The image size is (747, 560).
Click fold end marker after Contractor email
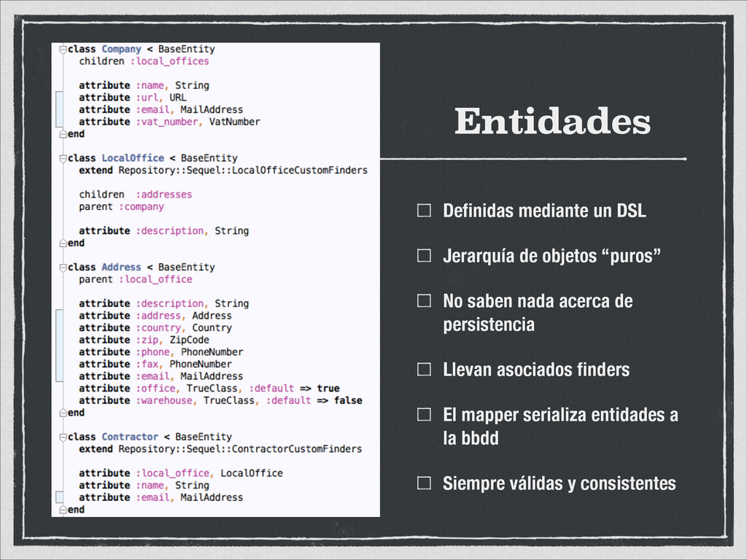63,510
